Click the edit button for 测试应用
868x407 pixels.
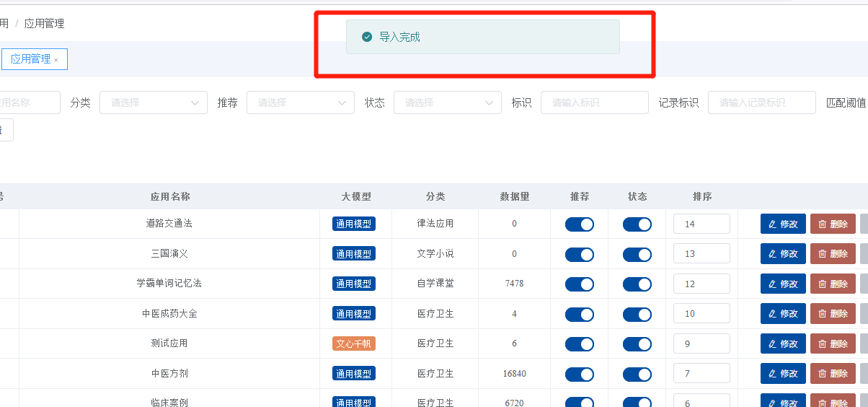point(783,344)
